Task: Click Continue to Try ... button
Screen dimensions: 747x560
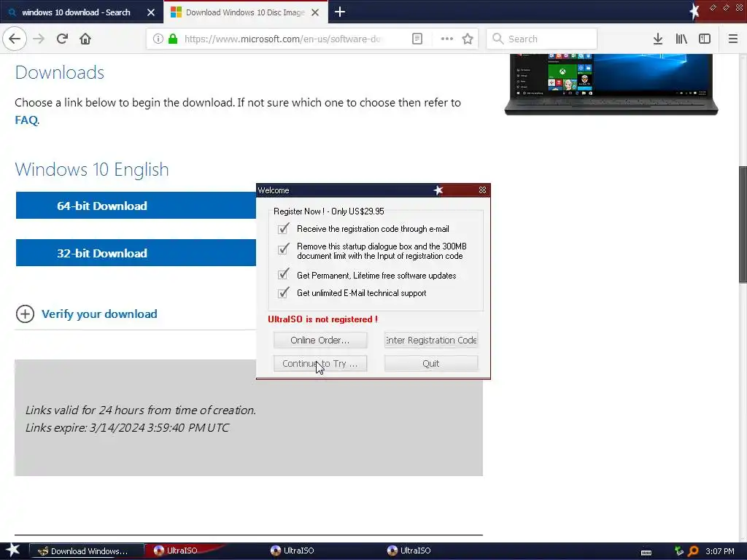Action: pos(320,363)
